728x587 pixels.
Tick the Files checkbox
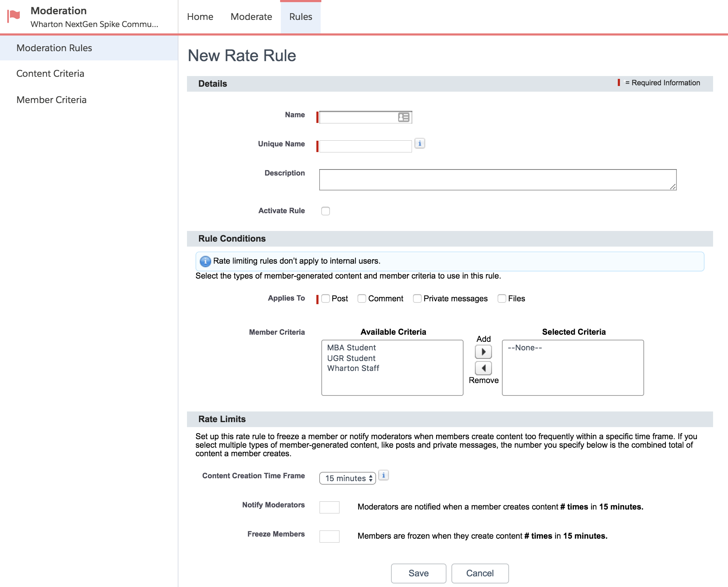click(502, 298)
